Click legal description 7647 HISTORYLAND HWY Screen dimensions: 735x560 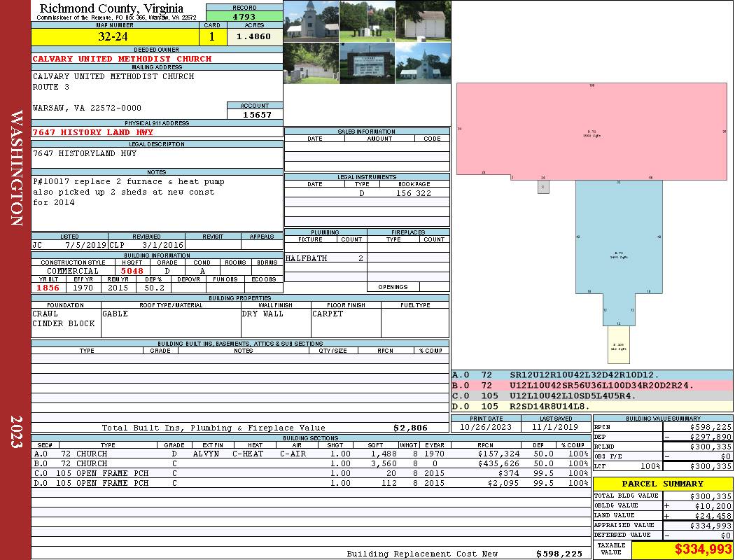(85, 153)
